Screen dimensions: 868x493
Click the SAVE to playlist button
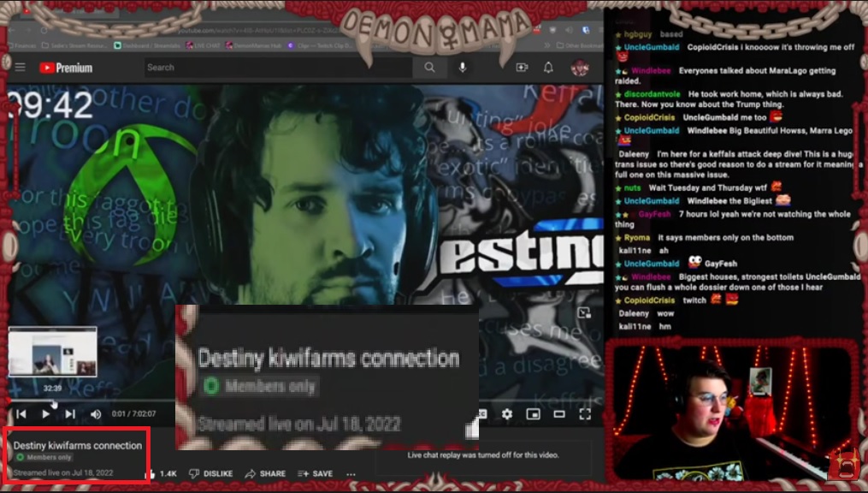(x=315, y=473)
